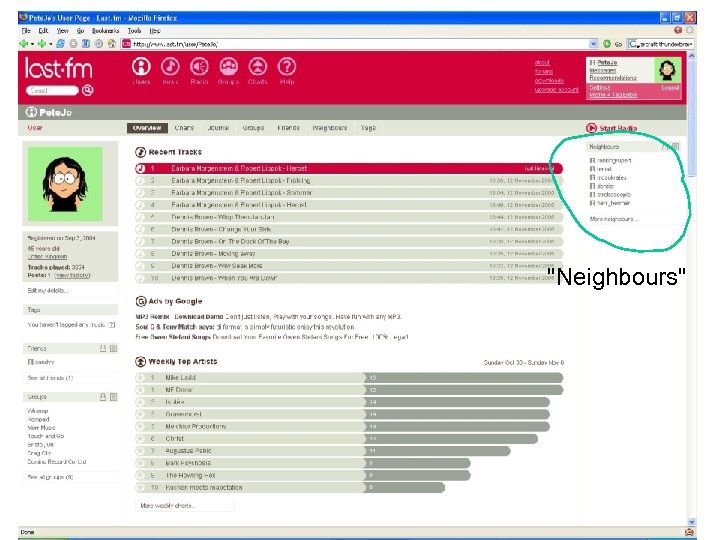Viewport: 720px width, 540px height.
Task: Click the browser address bar
Action: coord(360,44)
